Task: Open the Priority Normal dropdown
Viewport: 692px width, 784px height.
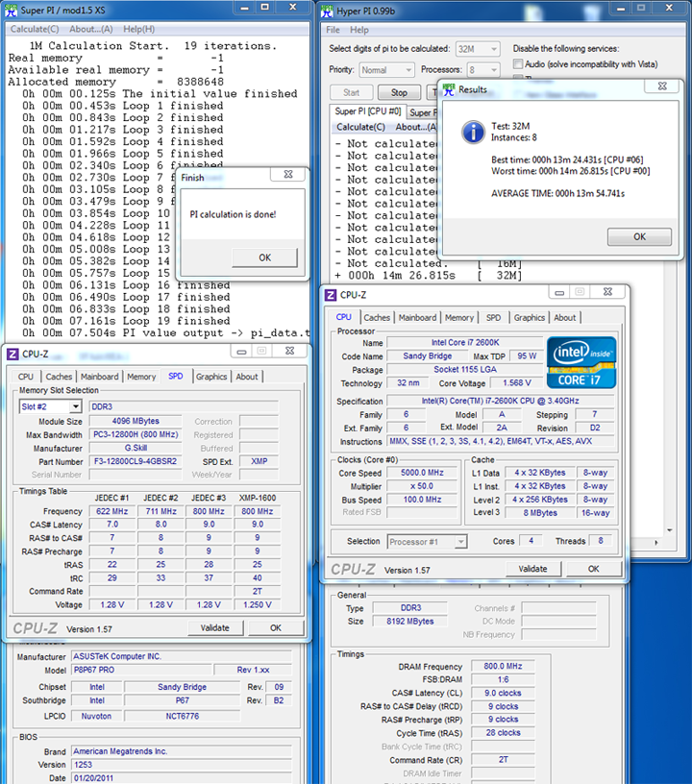Action: (386, 70)
